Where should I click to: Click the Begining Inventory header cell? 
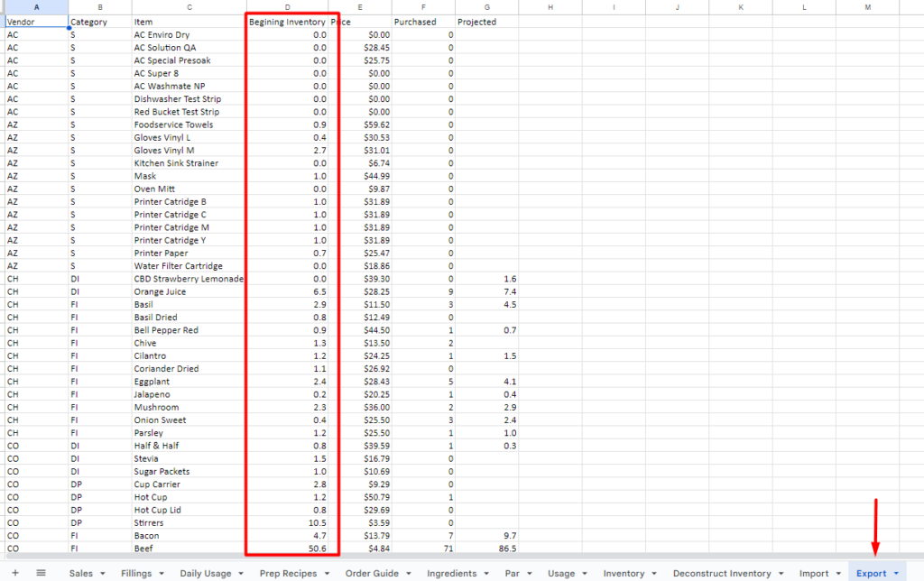(x=287, y=22)
